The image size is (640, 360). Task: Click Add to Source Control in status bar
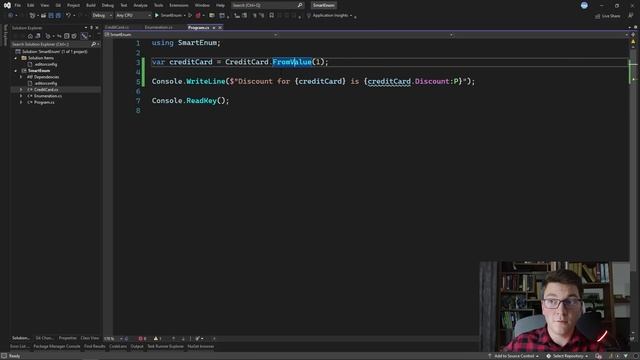point(513,356)
